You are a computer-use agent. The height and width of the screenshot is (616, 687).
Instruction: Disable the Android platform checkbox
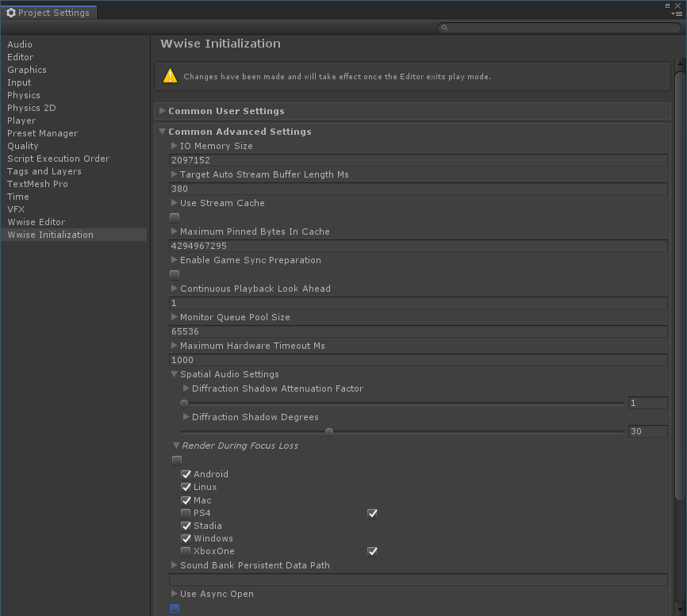click(x=186, y=474)
